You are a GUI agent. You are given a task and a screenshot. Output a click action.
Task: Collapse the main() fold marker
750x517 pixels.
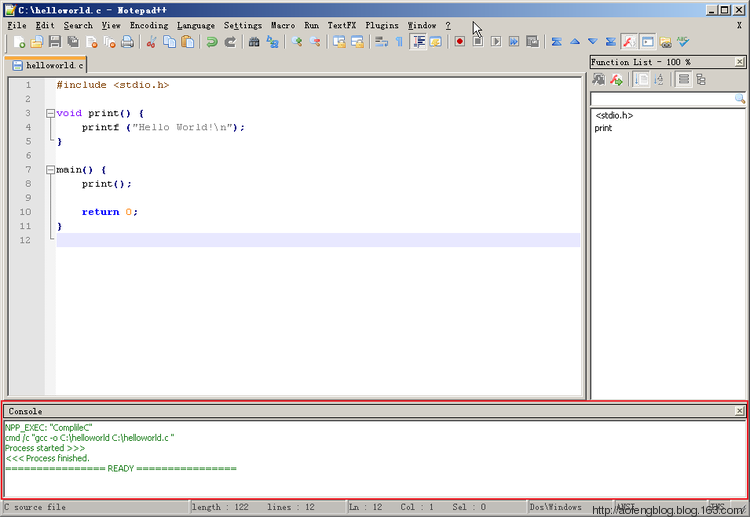click(50, 170)
